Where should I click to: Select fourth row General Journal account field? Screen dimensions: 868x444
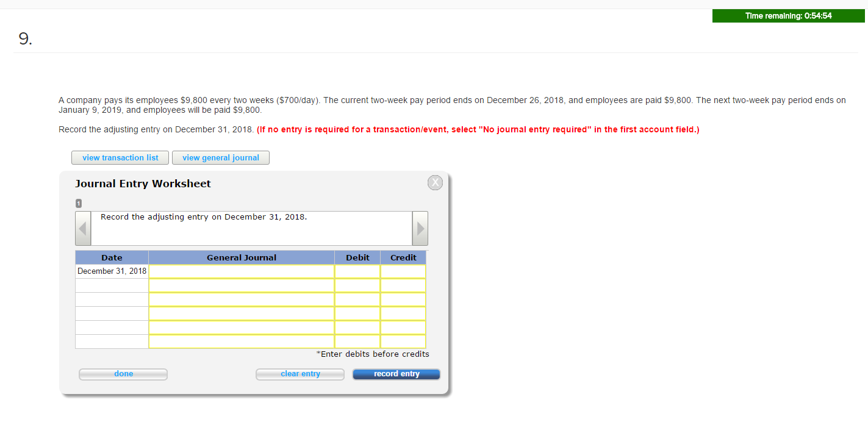pos(242,313)
